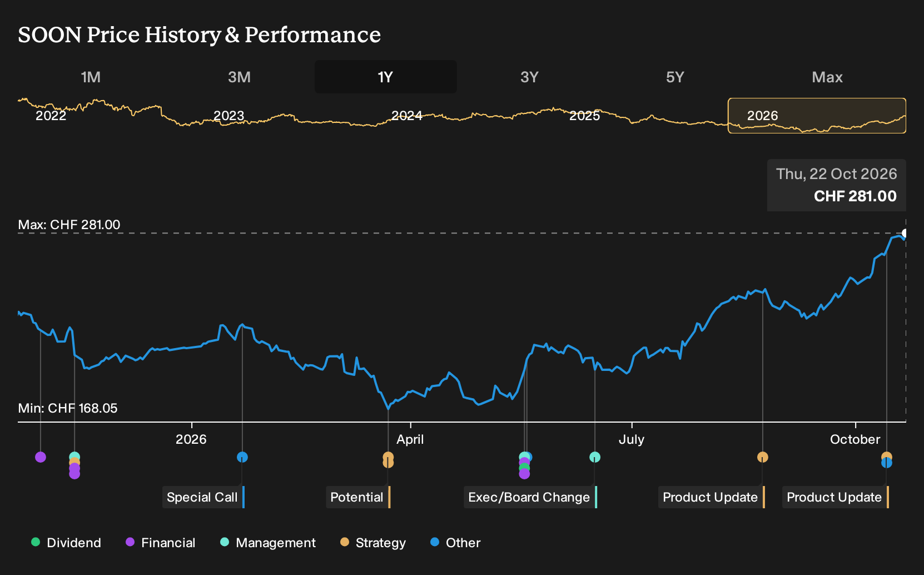This screenshot has width=924, height=575.
Task: Open the Exec/Board Change event label
Action: tap(530, 497)
